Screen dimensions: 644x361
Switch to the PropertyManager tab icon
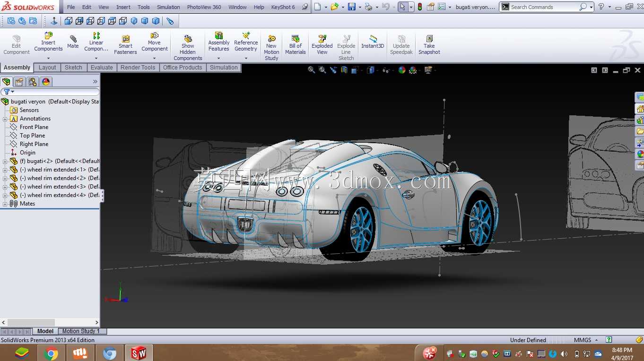click(19, 82)
